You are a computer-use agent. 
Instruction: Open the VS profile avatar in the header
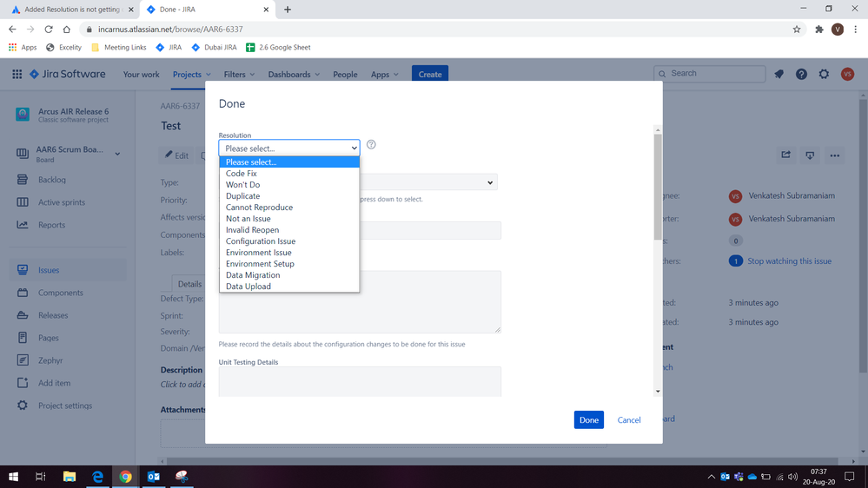(x=847, y=74)
